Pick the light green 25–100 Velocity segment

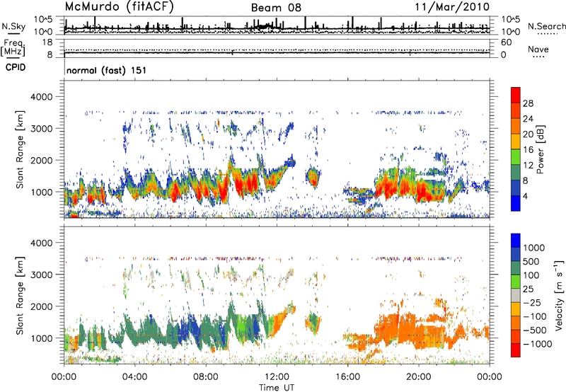[516, 282]
